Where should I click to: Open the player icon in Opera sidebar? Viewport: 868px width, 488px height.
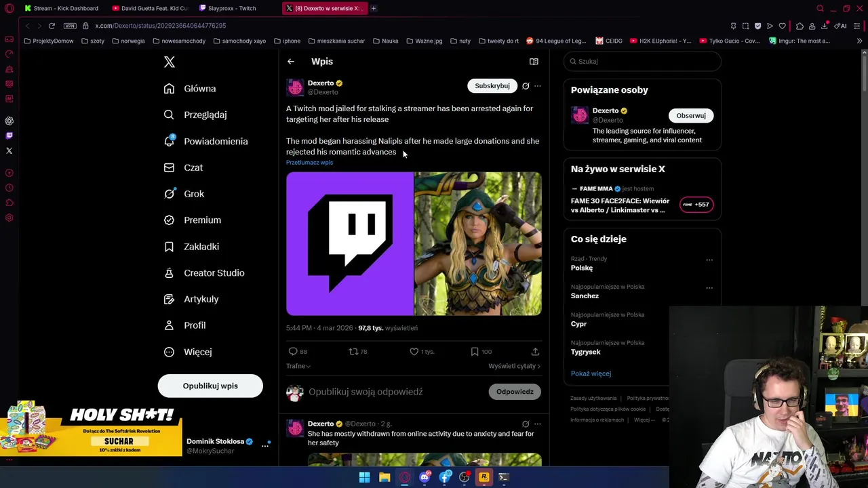[x=9, y=173]
